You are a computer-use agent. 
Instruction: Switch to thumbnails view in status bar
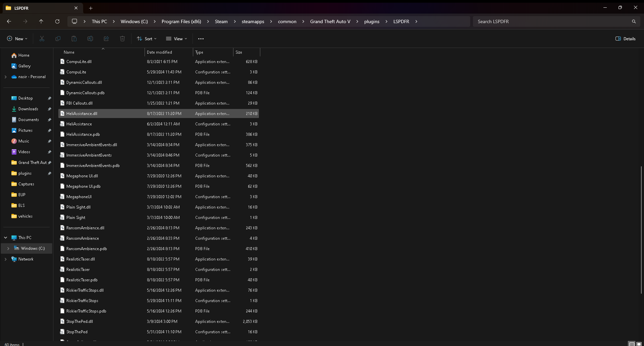639,344
